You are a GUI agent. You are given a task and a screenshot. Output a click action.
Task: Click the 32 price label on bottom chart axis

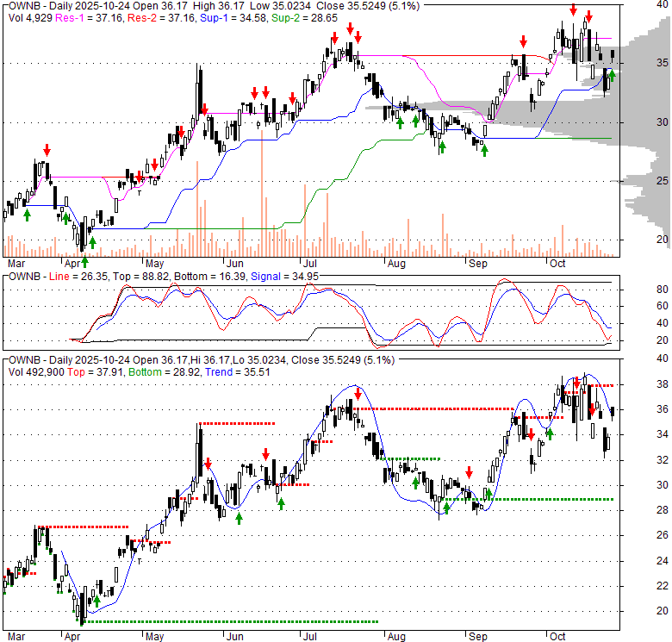[663, 460]
